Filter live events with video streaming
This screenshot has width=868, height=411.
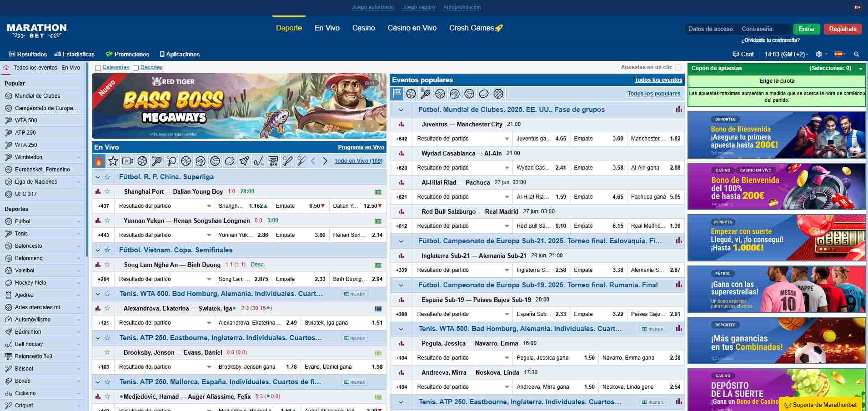coord(128,161)
